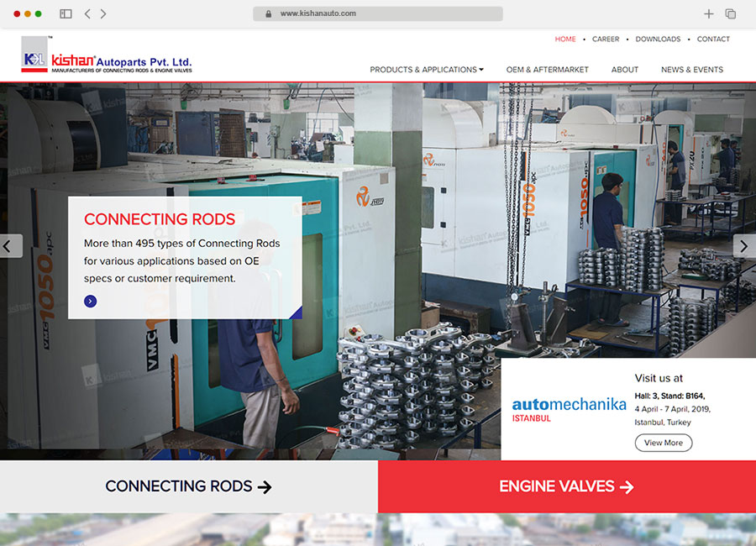Go to the Contact page

[713, 39]
